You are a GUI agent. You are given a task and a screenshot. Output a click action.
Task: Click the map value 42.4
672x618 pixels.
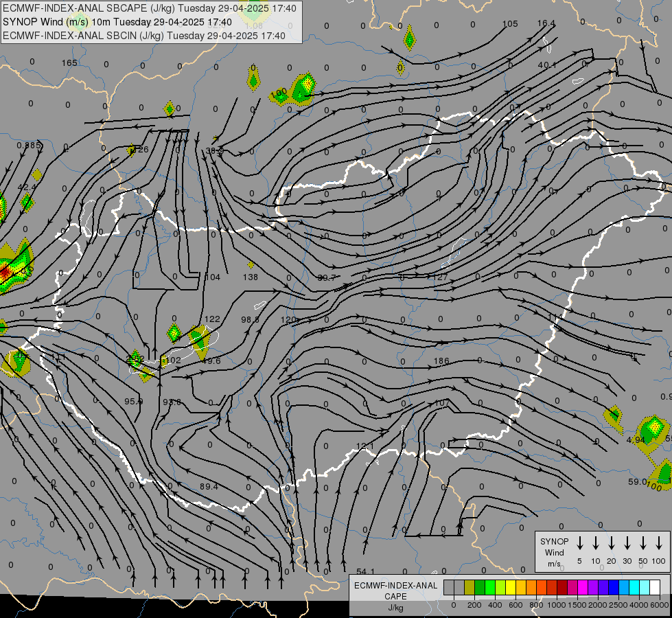[x=27, y=187]
